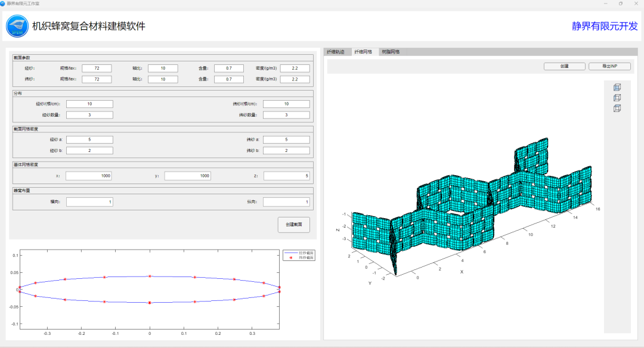Focus the 纬纱 轴比 input

pyautogui.click(x=163, y=79)
